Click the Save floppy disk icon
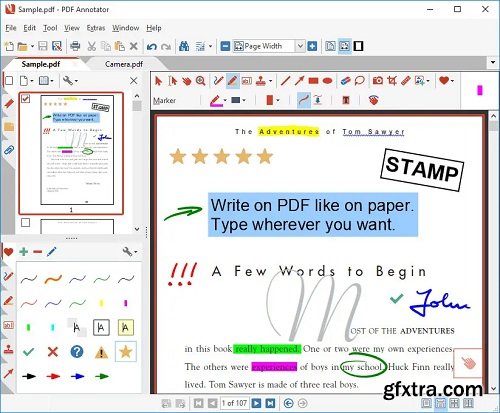This screenshot has width=500, height=413. [x=43, y=46]
